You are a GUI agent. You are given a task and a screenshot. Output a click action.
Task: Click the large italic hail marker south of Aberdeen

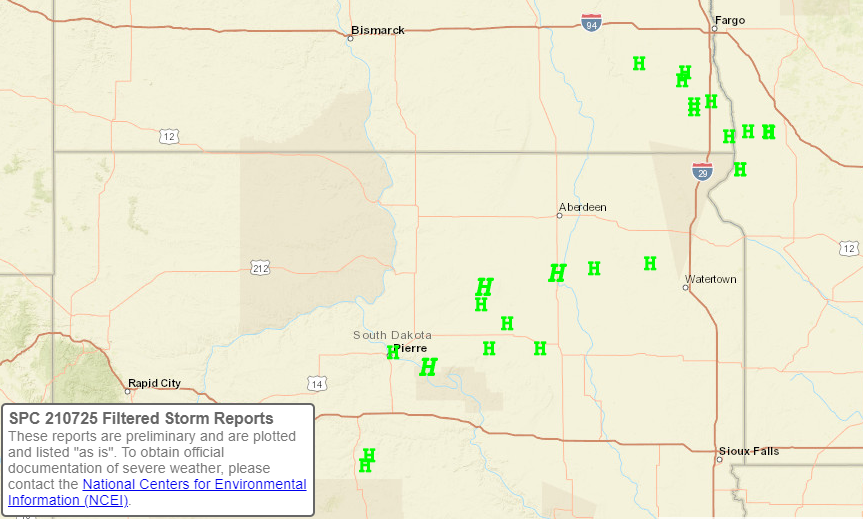557,272
